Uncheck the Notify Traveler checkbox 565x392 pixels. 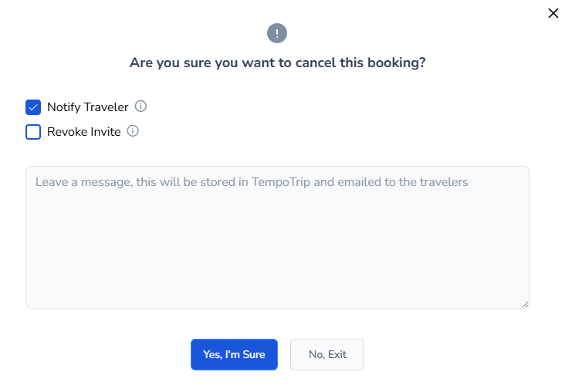[33, 107]
